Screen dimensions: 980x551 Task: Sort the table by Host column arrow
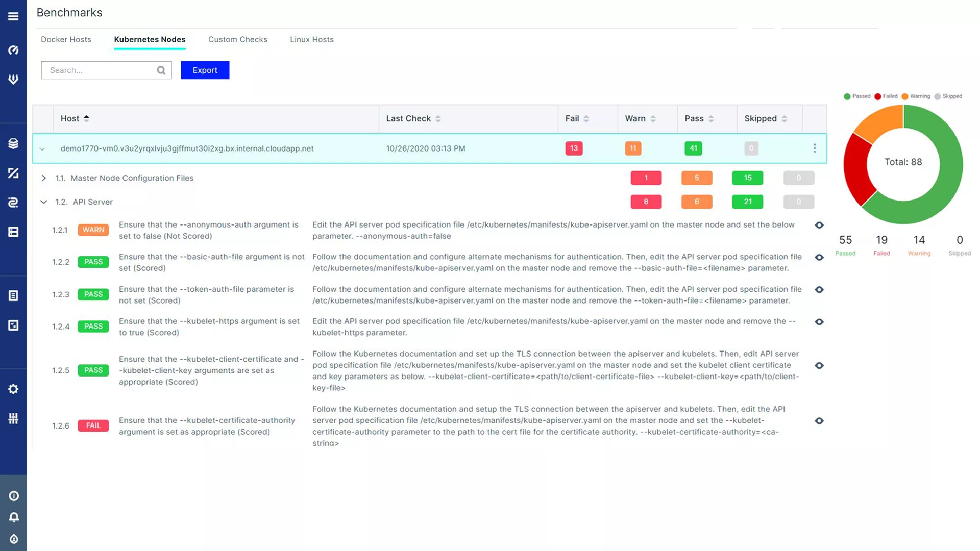coord(86,118)
